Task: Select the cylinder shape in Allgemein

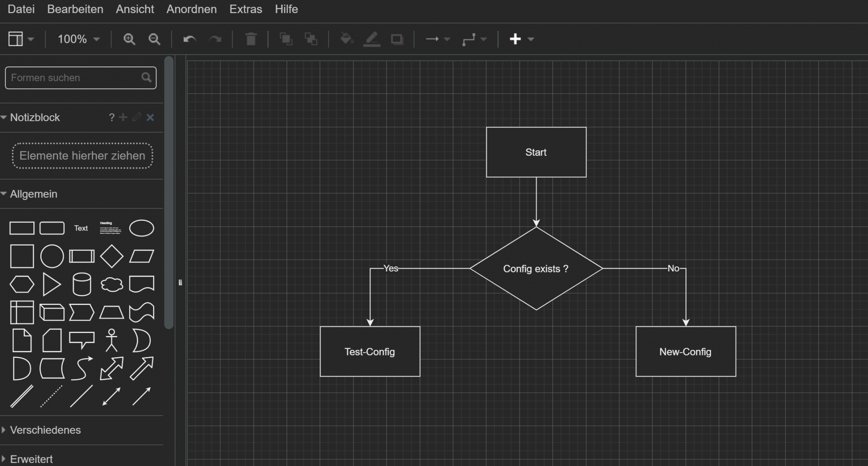Action: coord(82,284)
